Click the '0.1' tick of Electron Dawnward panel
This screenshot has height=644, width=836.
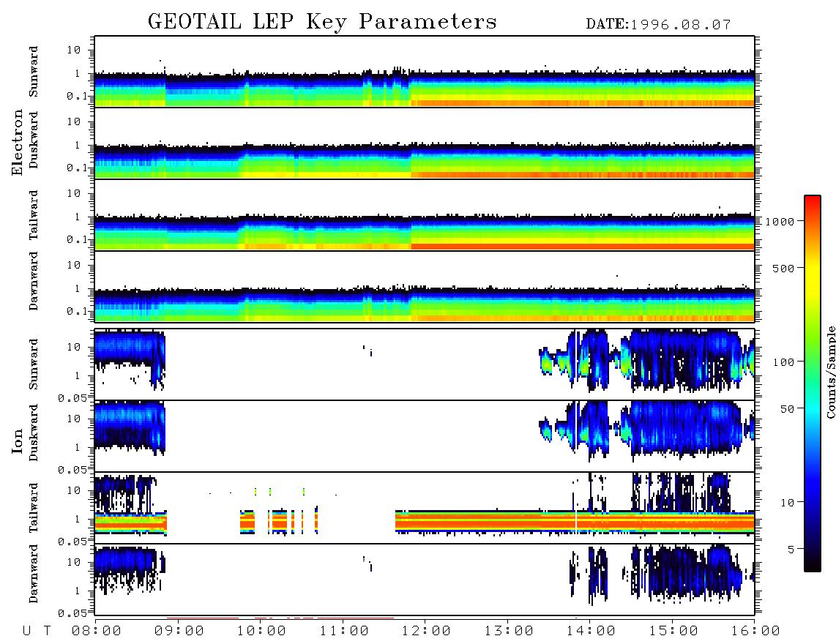click(x=77, y=311)
